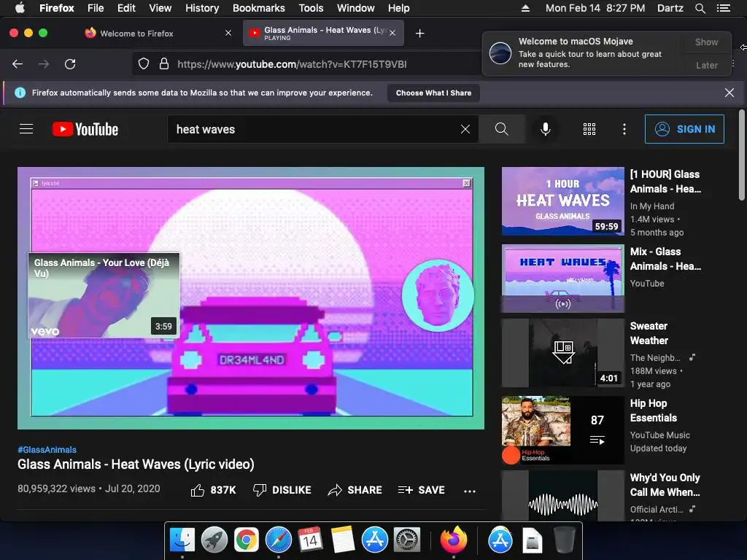Click the SIGN IN button
The width and height of the screenshot is (747, 560).
coord(684,129)
